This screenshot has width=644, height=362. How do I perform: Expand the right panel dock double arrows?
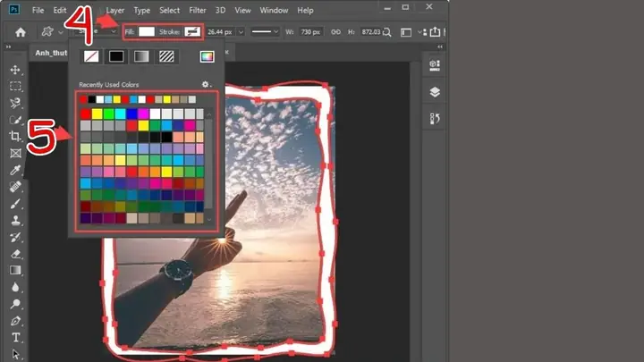click(x=440, y=46)
